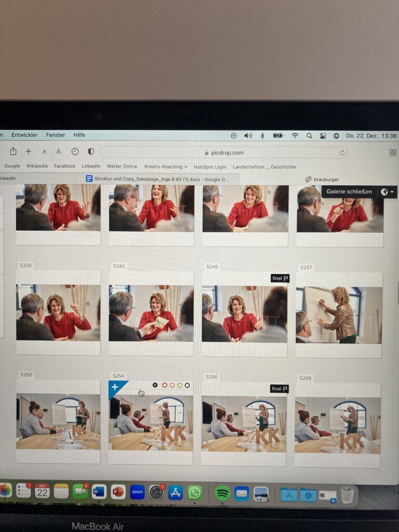Open the LinkedIn bookmark in favorites bar
The image size is (399, 532).
[x=91, y=166]
